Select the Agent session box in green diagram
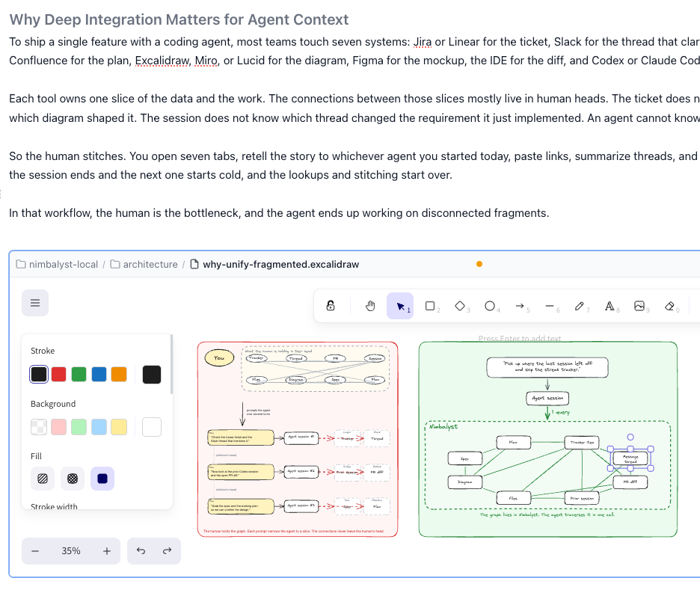Viewport: 700px width, 593px height. click(x=547, y=398)
